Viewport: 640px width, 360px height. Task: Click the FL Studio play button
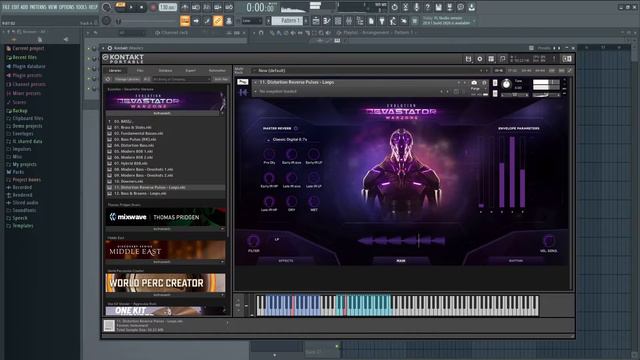click(131, 7)
